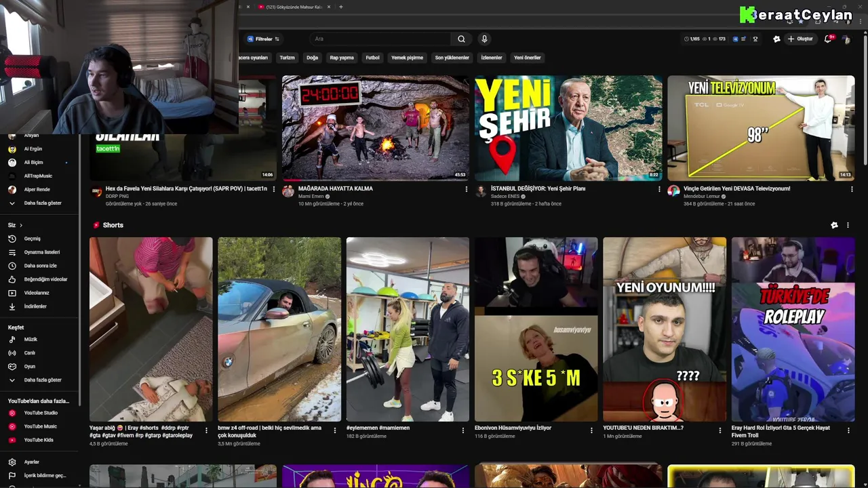Open Canlı live section
The image size is (868, 488).
[29, 352]
